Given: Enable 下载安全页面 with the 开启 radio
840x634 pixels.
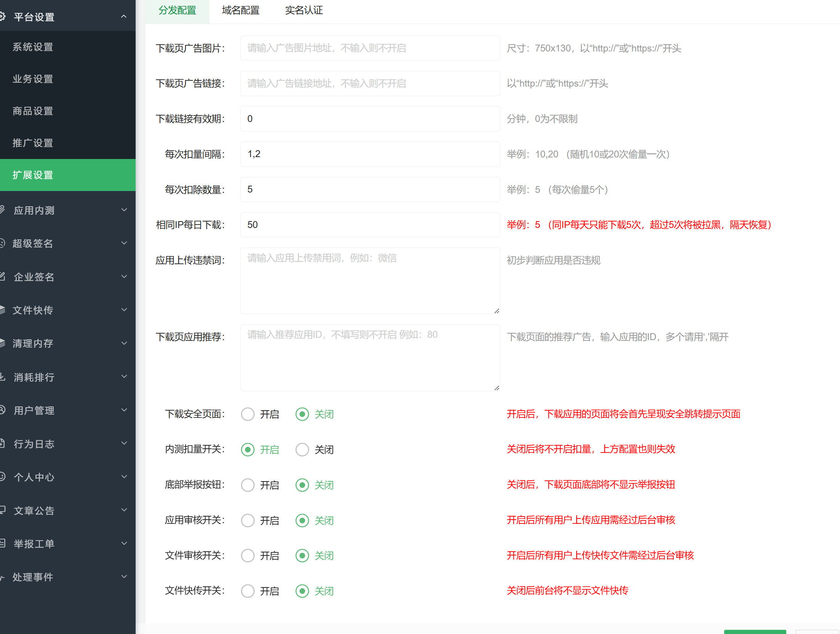Looking at the screenshot, I should (248, 414).
